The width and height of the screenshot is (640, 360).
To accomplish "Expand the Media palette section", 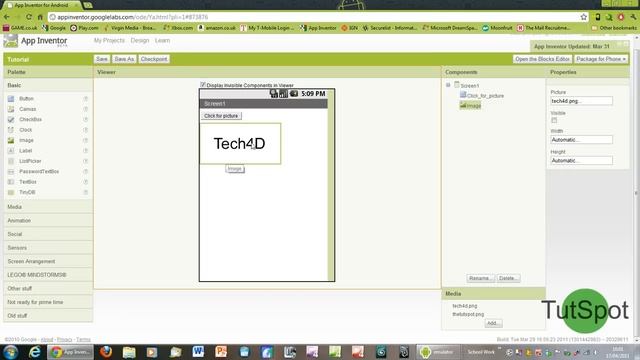I will point(48,207).
